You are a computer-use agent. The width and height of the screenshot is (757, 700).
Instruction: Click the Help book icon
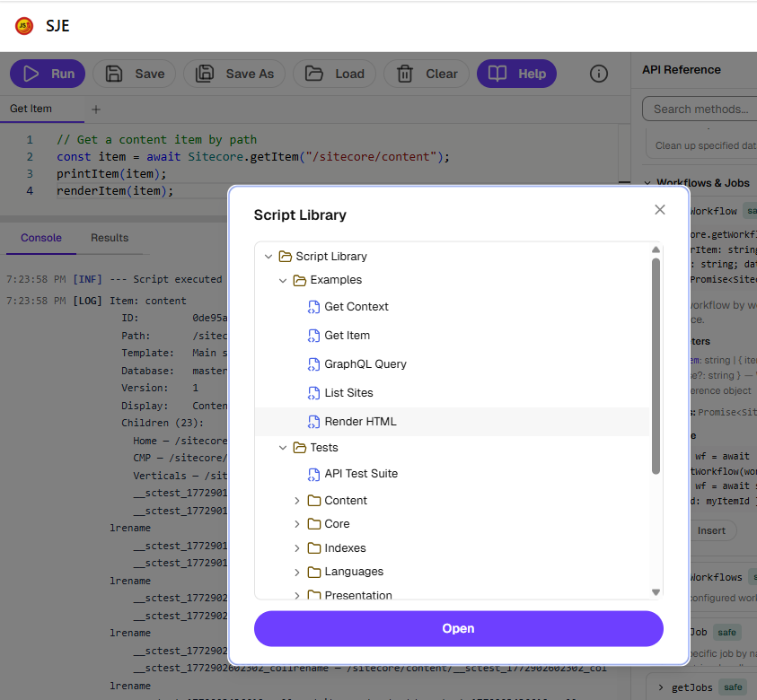(500, 74)
